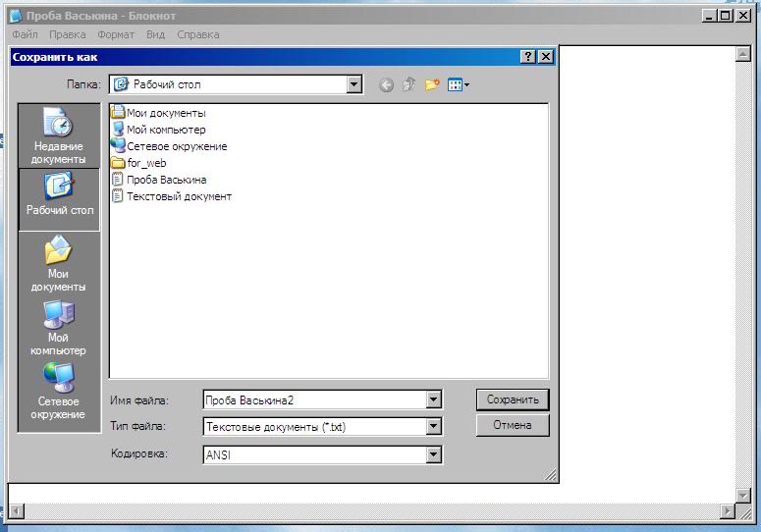Click Notepad horizontal scrollbar right arrow
The image size is (761, 532).
[728, 511]
